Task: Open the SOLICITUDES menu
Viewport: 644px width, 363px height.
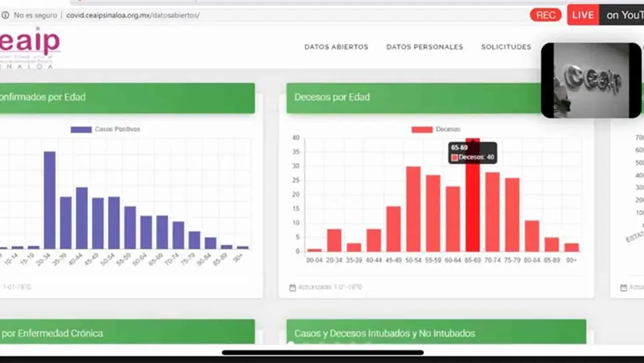Action: click(x=506, y=47)
